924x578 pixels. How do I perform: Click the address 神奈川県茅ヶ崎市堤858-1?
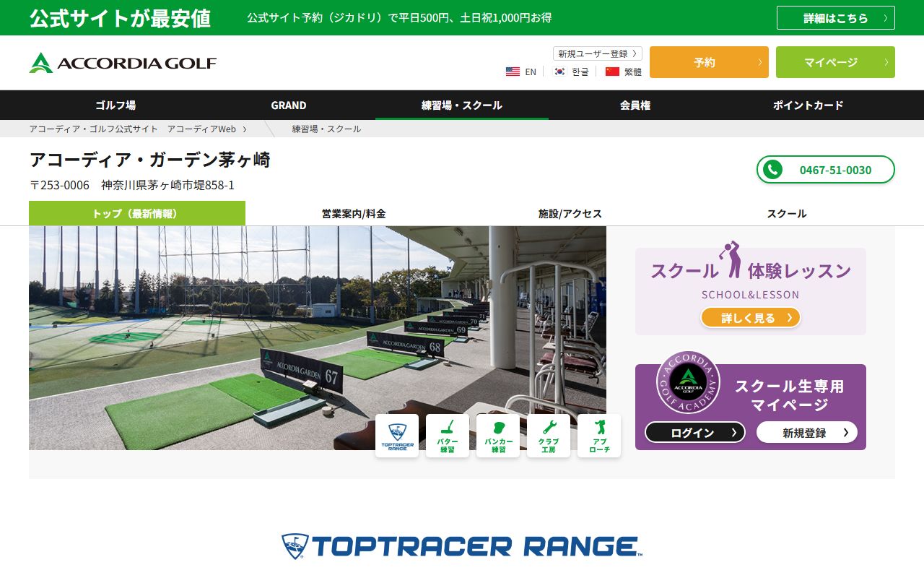167,185
